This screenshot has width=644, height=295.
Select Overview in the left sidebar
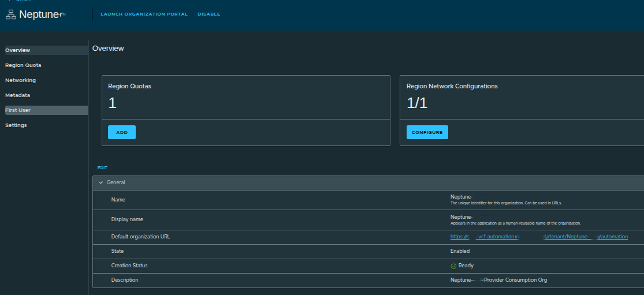(x=18, y=50)
